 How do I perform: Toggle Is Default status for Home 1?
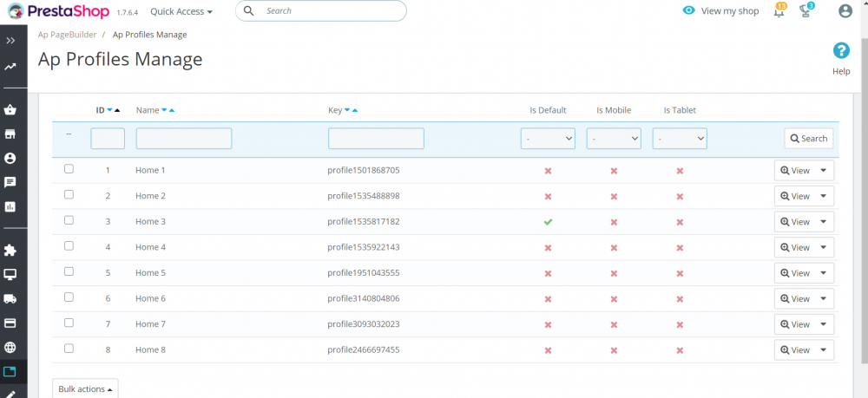coord(548,172)
